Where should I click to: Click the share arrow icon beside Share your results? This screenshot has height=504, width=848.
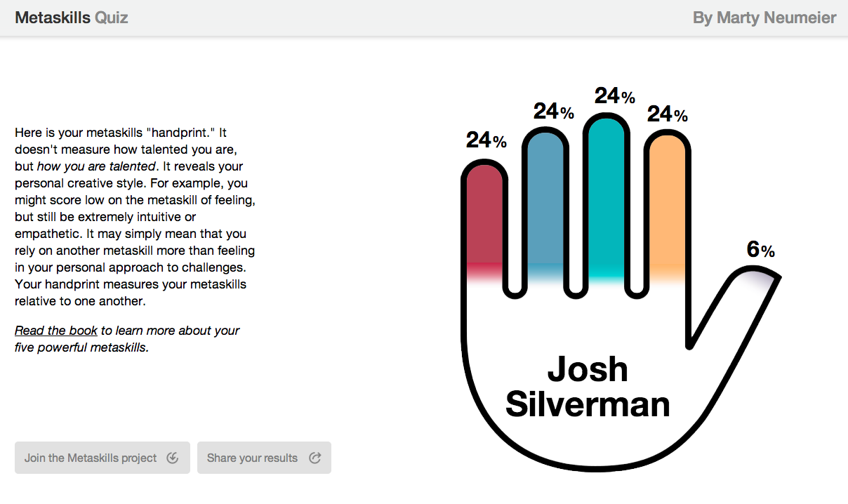(x=315, y=458)
